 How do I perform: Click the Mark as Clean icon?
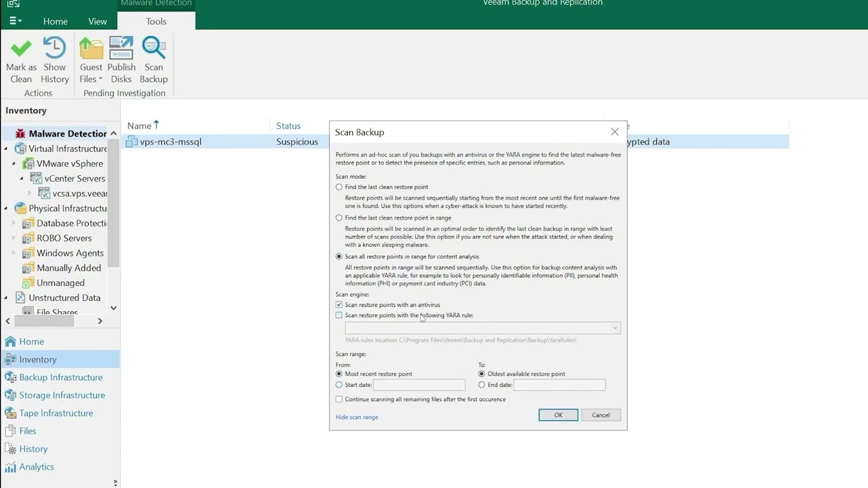click(21, 49)
